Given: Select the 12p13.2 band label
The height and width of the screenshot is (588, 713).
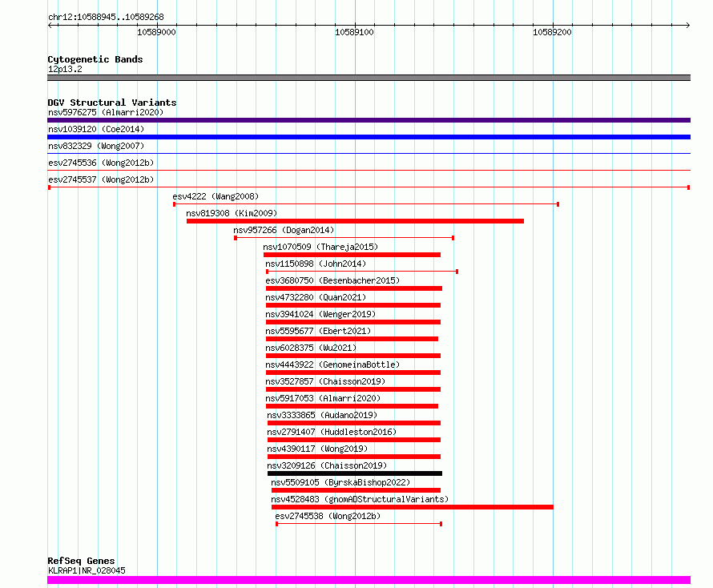Looking at the screenshot, I should coord(65,69).
